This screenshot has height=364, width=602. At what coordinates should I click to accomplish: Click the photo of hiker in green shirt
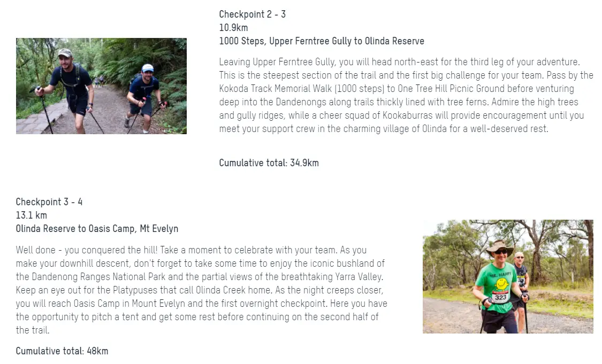coord(508,276)
